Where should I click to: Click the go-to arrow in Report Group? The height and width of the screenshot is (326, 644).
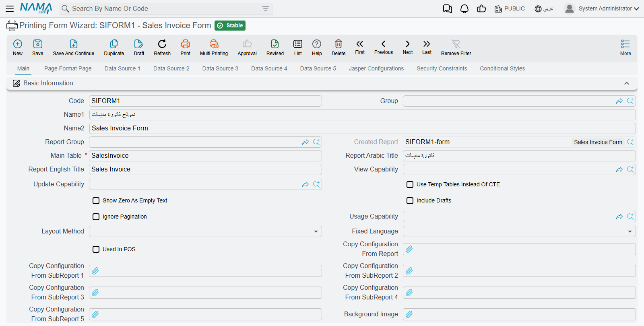point(305,142)
